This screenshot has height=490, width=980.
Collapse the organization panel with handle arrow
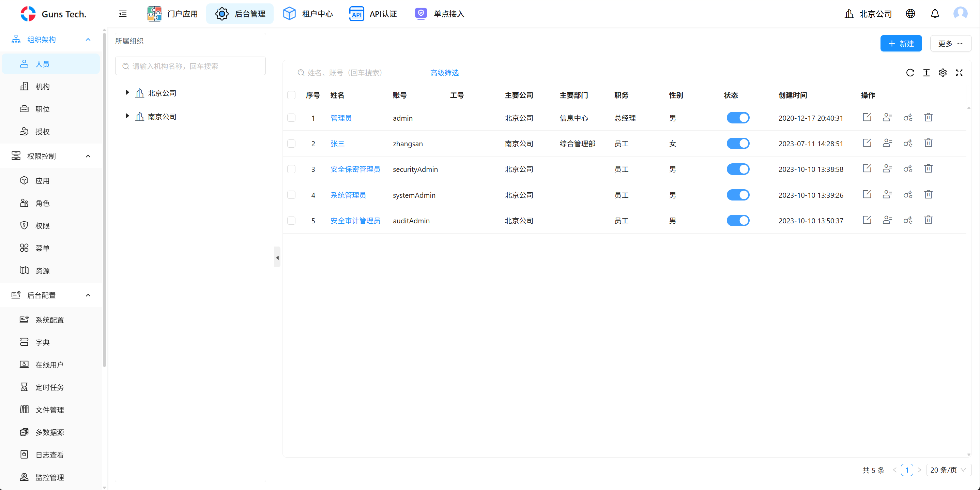[x=277, y=257]
